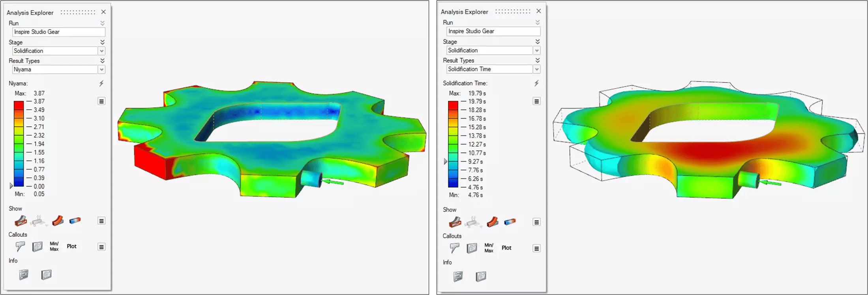868x295 pixels.
Task: Click the Solidification Time color legend bar
Action: tap(453, 144)
